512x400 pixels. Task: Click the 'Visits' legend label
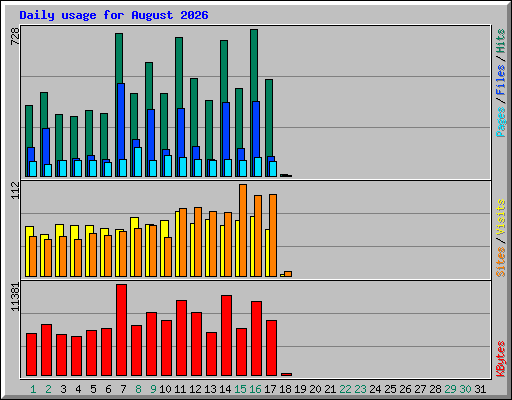[x=501, y=218]
